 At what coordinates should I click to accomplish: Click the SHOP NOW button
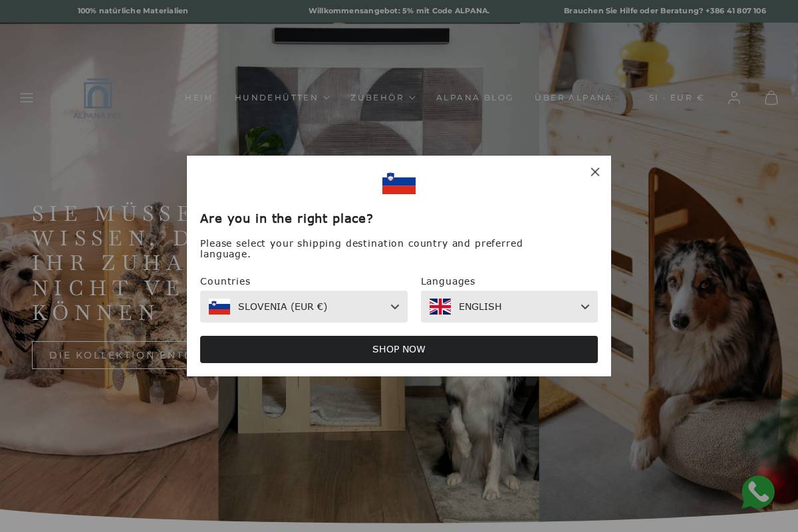[x=399, y=349]
